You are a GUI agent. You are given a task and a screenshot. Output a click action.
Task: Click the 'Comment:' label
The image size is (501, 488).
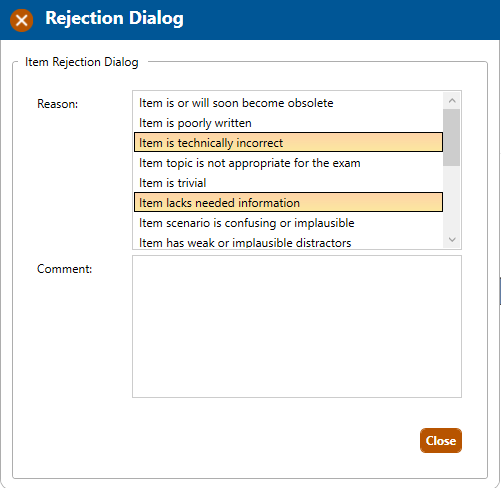pos(64,269)
